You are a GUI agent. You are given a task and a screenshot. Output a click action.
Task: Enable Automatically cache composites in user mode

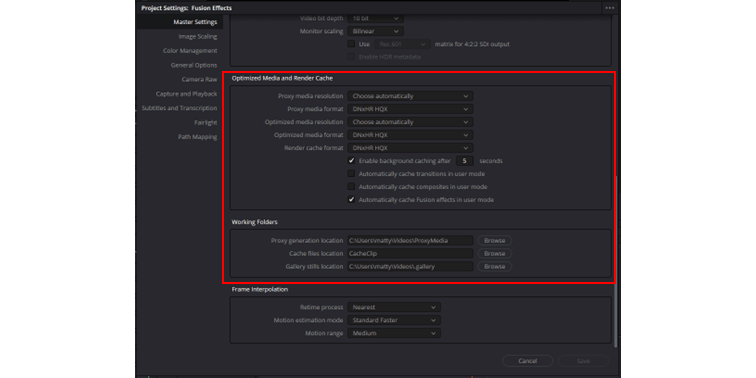click(x=351, y=187)
